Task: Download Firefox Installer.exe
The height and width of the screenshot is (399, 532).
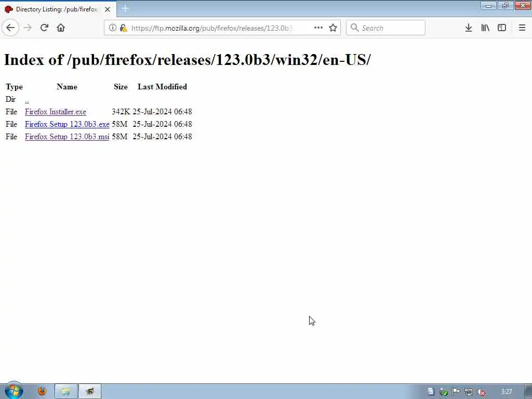Action: click(x=56, y=112)
